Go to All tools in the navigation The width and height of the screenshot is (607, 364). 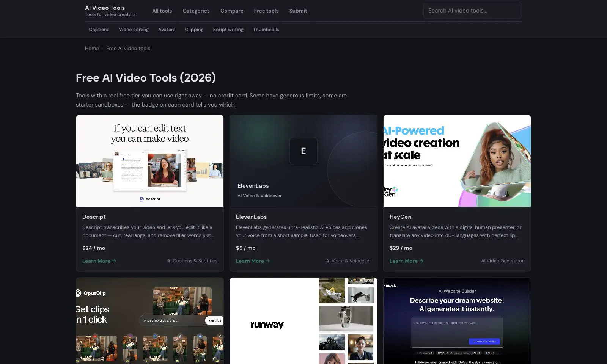tap(162, 11)
